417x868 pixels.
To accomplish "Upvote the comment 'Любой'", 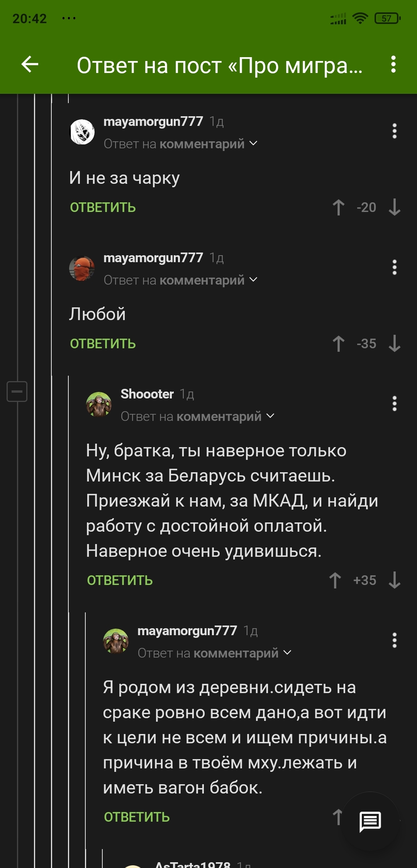I will point(339,344).
